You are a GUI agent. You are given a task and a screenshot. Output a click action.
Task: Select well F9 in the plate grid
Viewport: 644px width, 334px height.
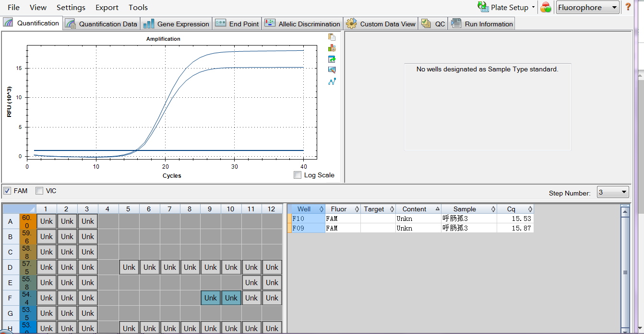click(211, 298)
